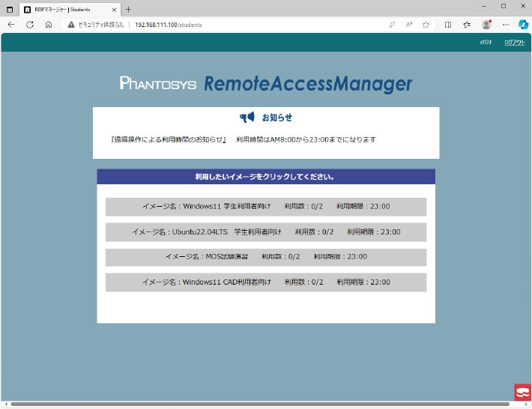Screen dimensions: 532x409
Task: Go back to the previous page
Action: click(x=11, y=25)
